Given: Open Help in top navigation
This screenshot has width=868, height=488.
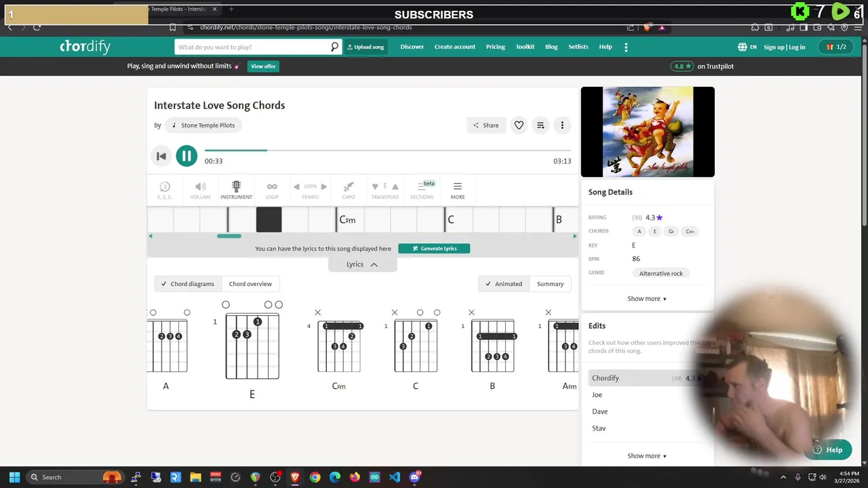Looking at the screenshot, I should (x=606, y=47).
